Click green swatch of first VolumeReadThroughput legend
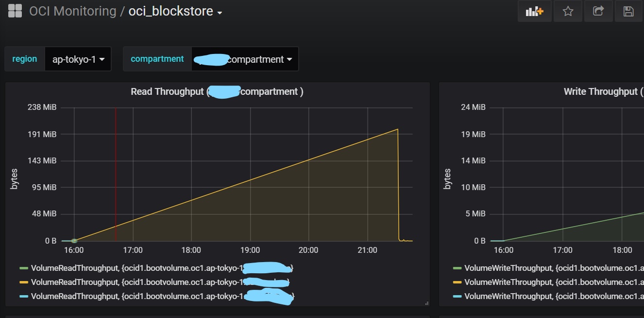 tap(24, 268)
